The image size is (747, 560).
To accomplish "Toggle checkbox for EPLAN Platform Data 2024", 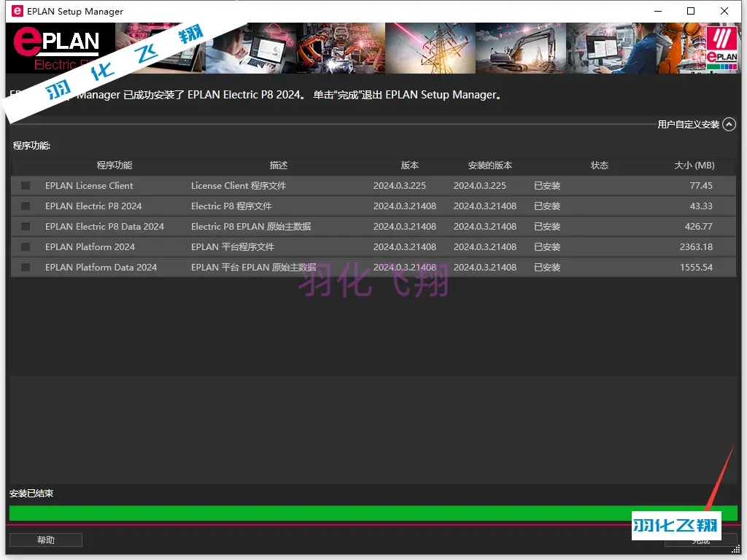I will click(26, 268).
